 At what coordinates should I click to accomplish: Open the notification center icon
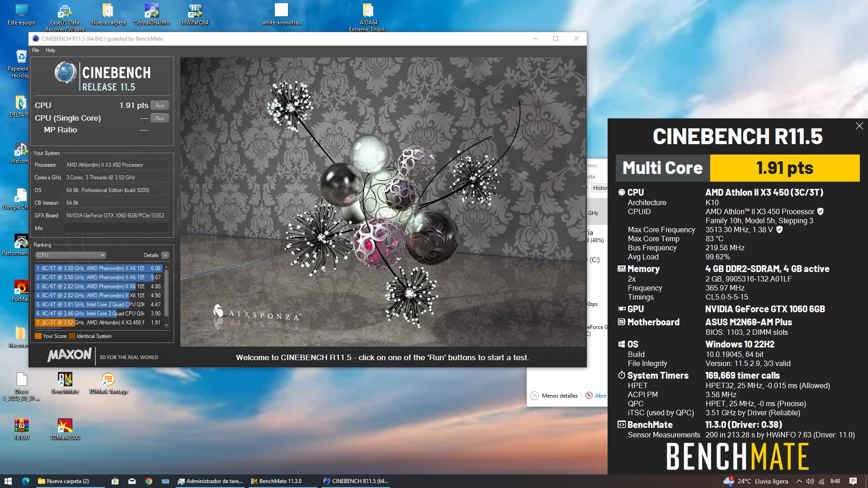[x=853, y=481]
